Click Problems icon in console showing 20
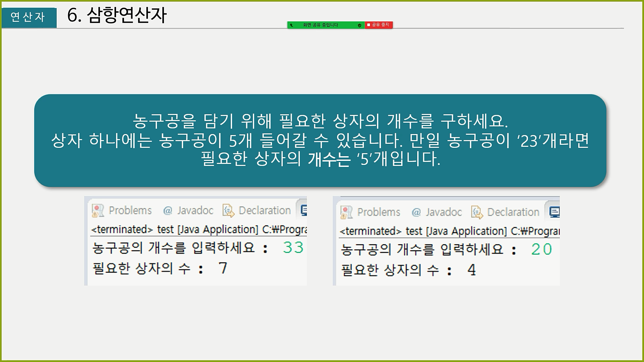This screenshot has height=362, width=644. (346, 213)
